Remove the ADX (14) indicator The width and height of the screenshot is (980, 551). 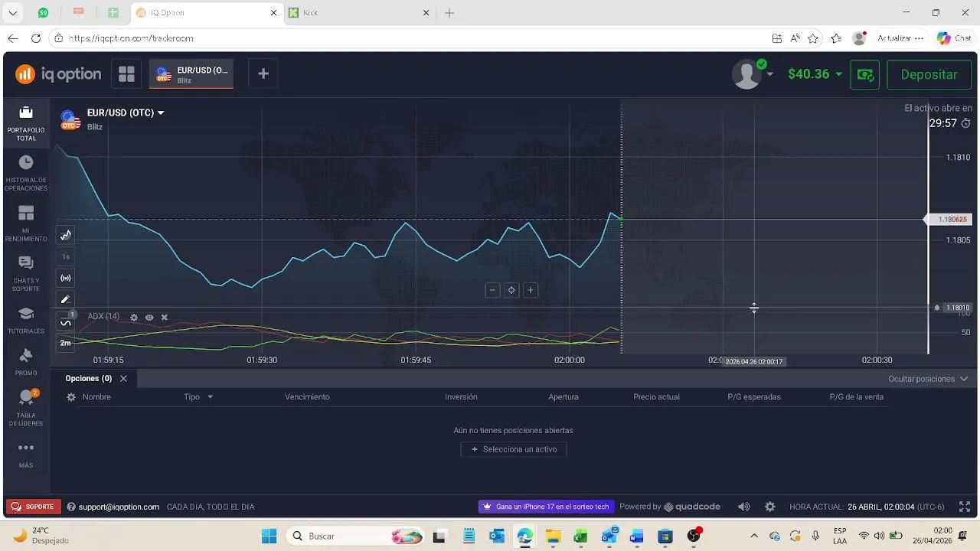coord(164,318)
